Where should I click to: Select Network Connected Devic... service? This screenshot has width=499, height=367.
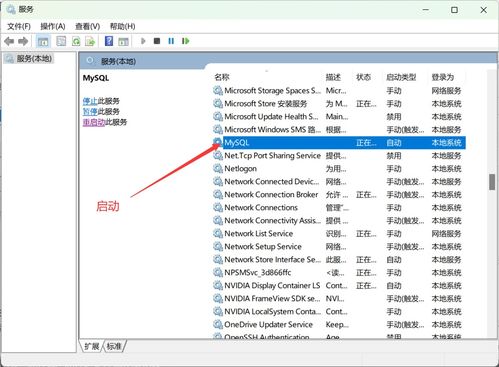point(339,182)
